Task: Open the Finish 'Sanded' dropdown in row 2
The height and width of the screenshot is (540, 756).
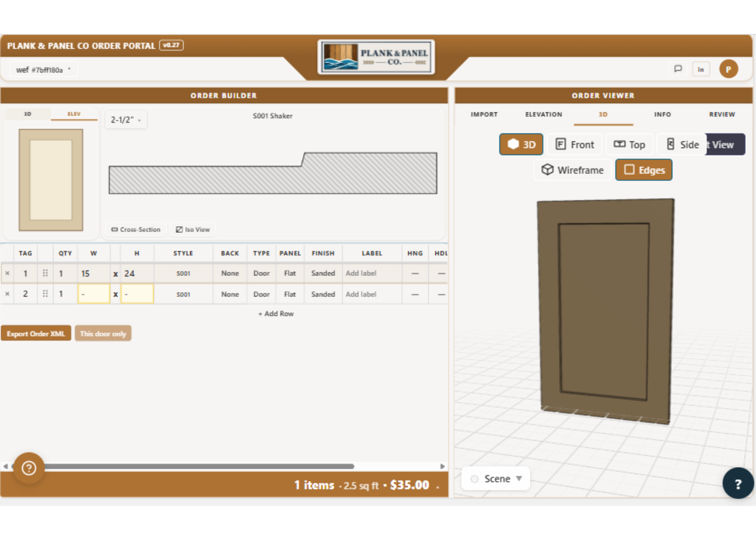Action: click(x=323, y=294)
